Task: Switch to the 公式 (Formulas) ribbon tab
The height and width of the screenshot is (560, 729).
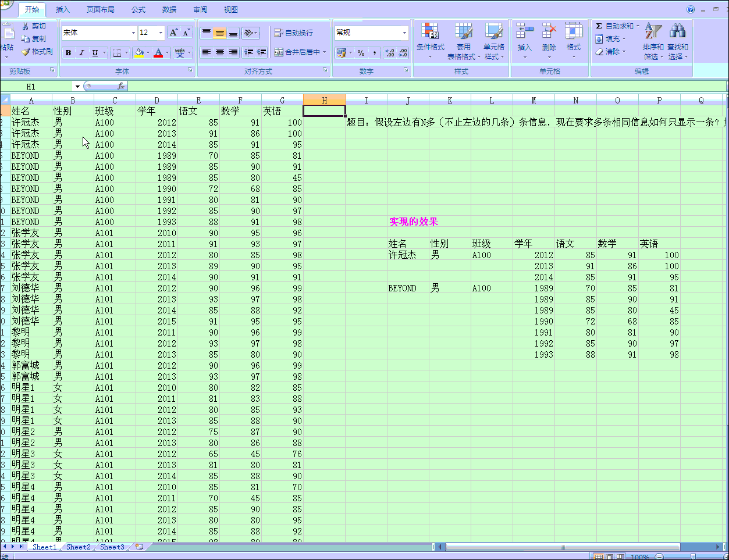Action: click(138, 10)
